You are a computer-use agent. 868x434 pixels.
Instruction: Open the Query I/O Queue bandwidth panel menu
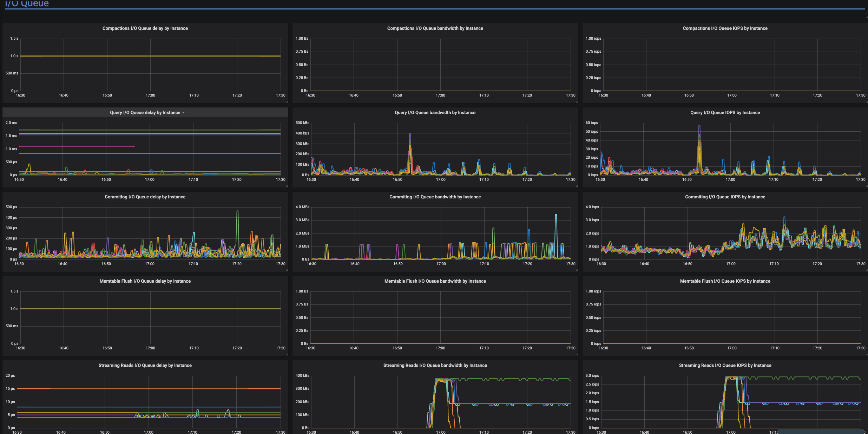(435, 112)
